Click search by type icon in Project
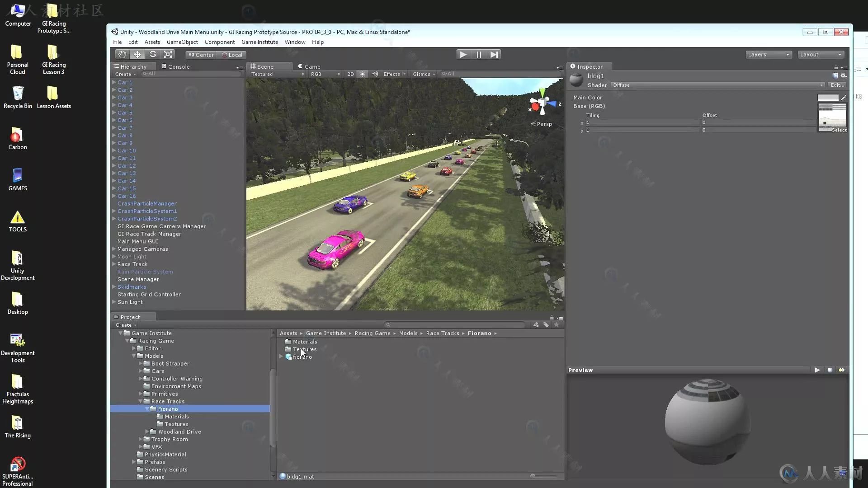 (x=536, y=325)
